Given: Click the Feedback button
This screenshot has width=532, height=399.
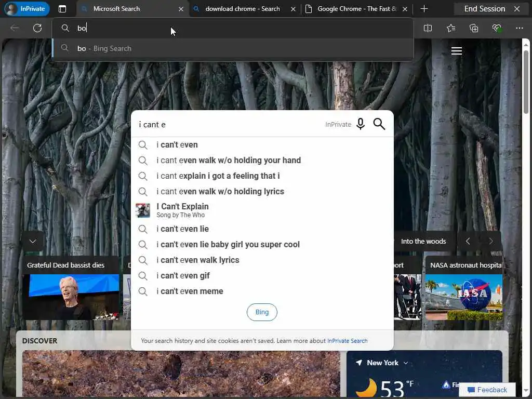Looking at the screenshot, I should pos(487,390).
